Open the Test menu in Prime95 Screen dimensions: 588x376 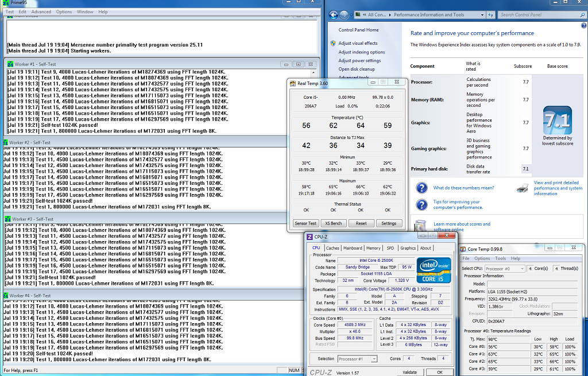click(10, 11)
